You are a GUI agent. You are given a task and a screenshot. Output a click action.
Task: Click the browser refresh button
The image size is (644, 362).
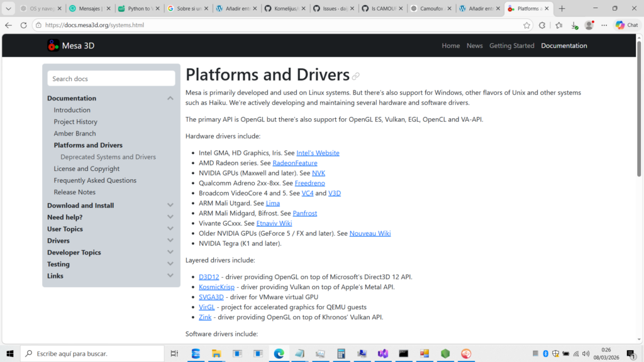(x=23, y=25)
